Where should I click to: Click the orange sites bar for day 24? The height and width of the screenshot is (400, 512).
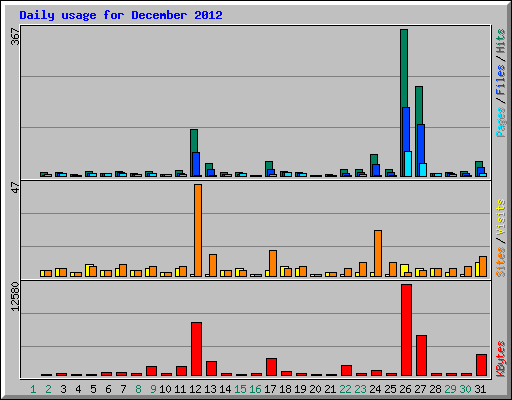[378, 253]
